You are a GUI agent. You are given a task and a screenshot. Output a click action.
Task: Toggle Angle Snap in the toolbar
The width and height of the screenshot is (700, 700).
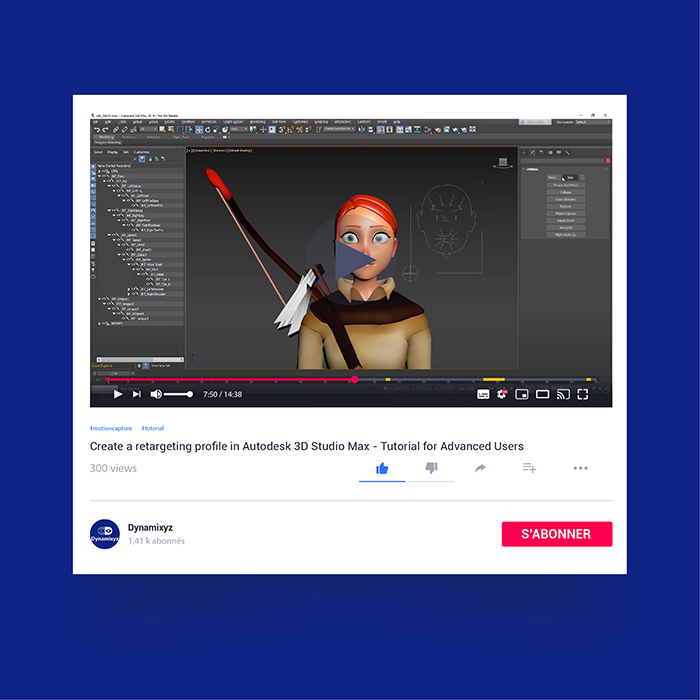click(x=290, y=129)
